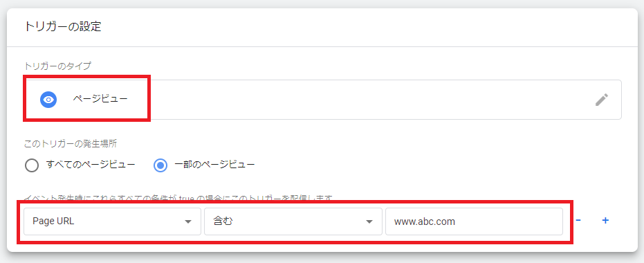Viewport: 644px width, 263px height.
Task: Open the 含む operator dropdown
Action: (x=293, y=221)
